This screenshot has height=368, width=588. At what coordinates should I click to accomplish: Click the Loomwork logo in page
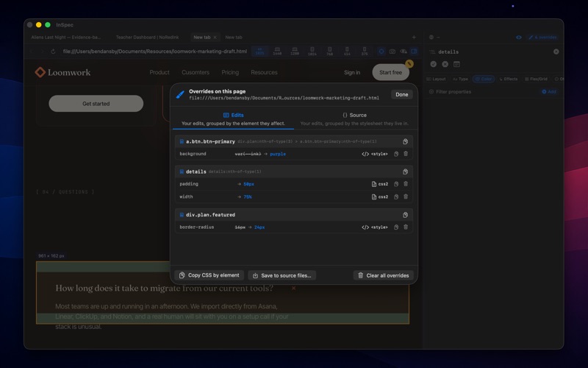62,72
